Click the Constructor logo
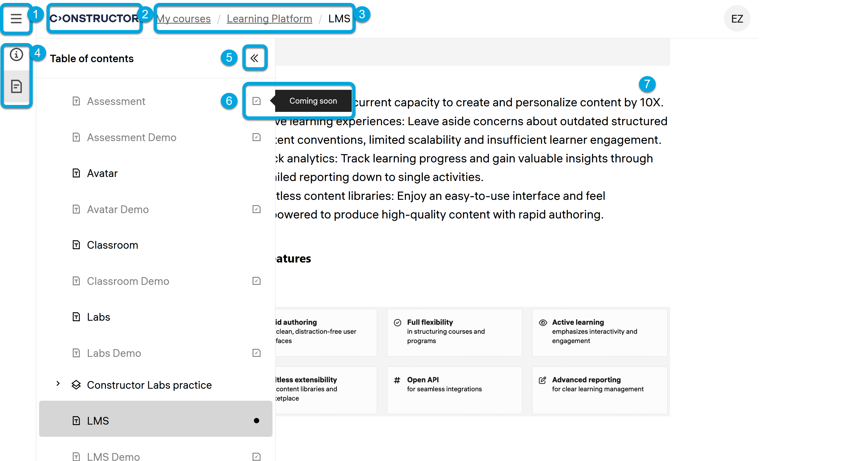This screenshot has width=868, height=461. pos(94,19)
